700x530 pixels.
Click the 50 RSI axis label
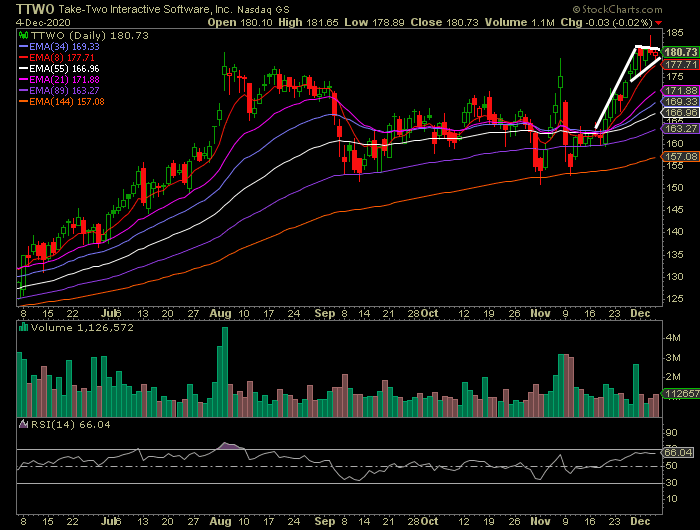pos(671,466)
